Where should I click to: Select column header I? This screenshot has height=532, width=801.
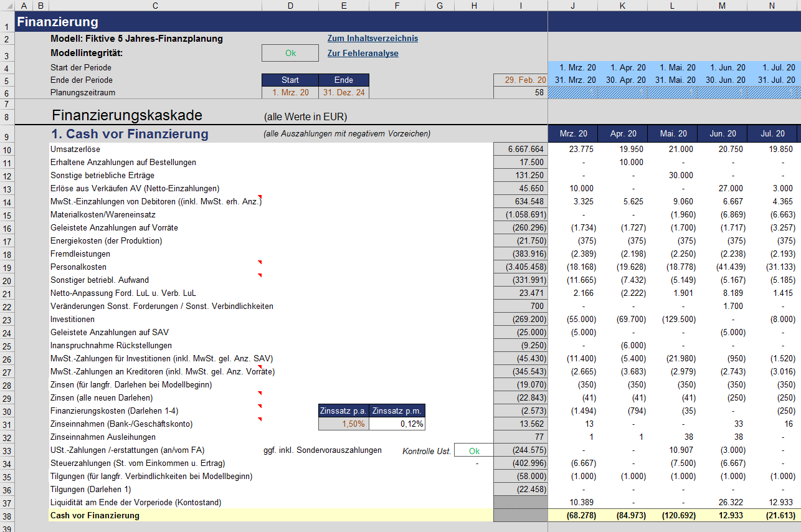(x=521, y=6)
